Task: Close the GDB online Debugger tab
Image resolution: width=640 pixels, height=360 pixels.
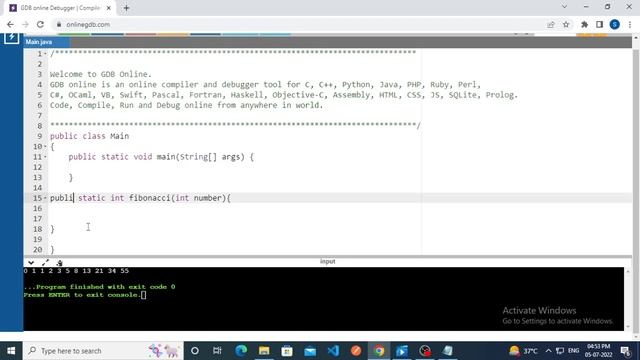Action: (x=109, y=8)
